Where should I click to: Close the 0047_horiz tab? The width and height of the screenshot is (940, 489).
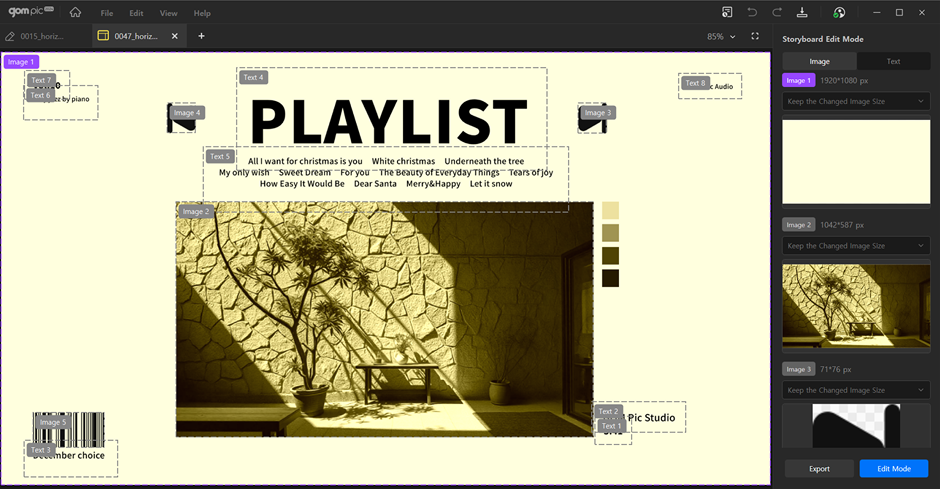pos(175,36)
